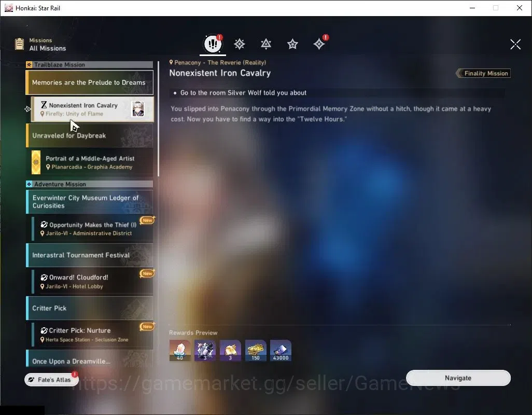Click 'Jarilo-VI - Administrative District' location text
The width and height of the screenshot is (532, 415).
(x=89, y=233)
